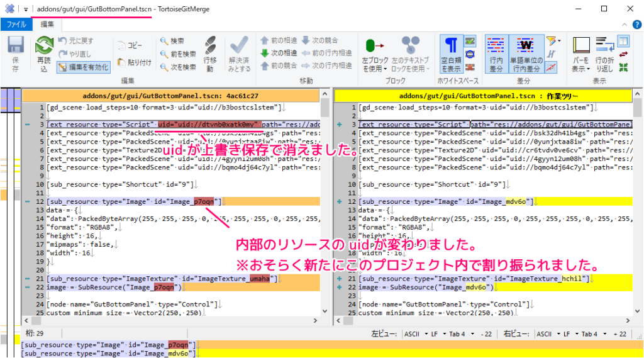This screenshot has width=644, height=358.
Task: Undo the last change with 元に戻す
Action: tap(76, 41)
